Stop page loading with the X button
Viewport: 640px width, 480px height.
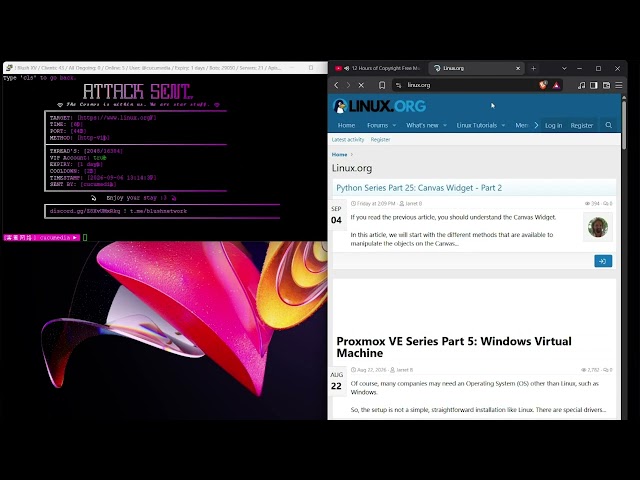click(361, 85)
